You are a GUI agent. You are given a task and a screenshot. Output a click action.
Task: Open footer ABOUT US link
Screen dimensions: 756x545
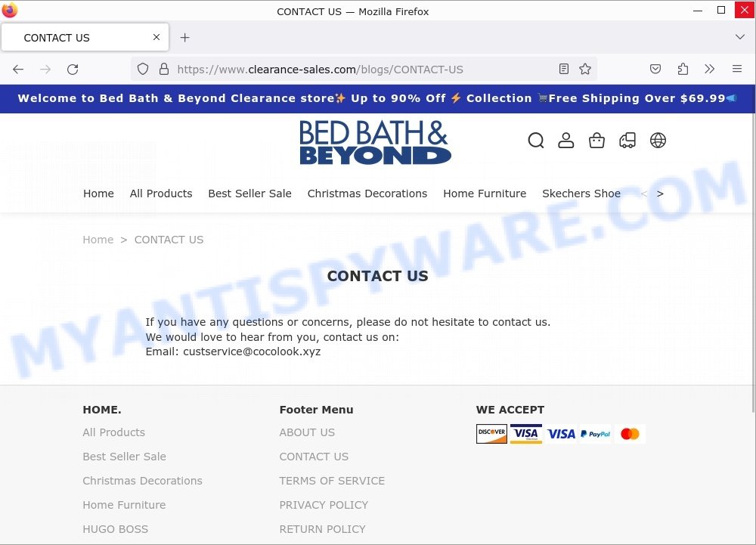pos(307,432)
